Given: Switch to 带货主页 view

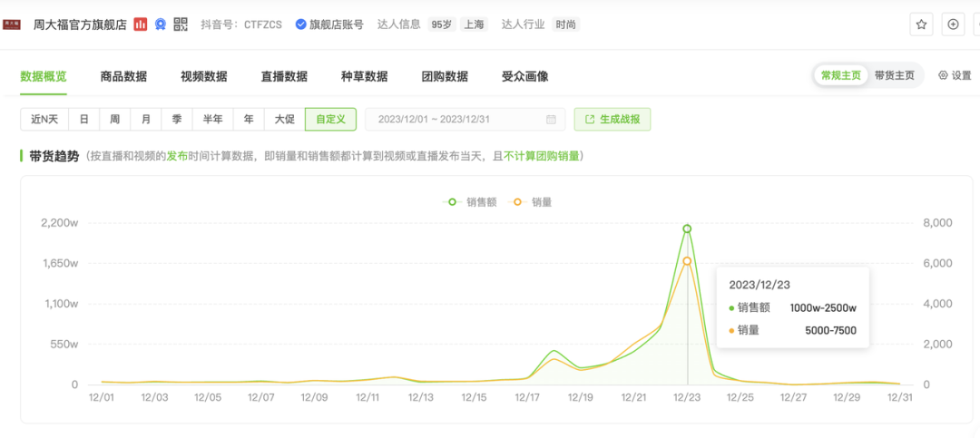Looking at the screenshot, I should click(894, 76).
